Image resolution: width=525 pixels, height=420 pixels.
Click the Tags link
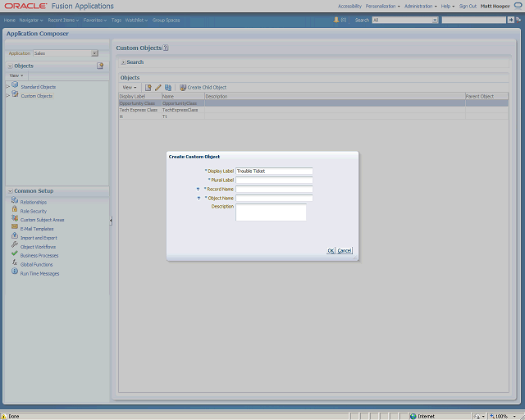pyautogui.click(x=116, y=20)
